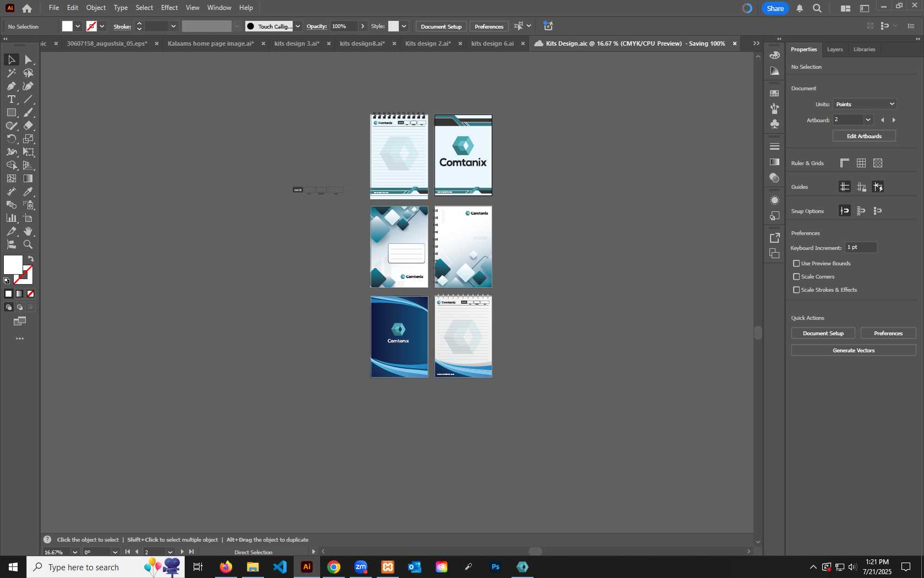Select the Eyedropper tool
Image resolution: width=924 pixels, height=578 pixels.
(28, 192)
